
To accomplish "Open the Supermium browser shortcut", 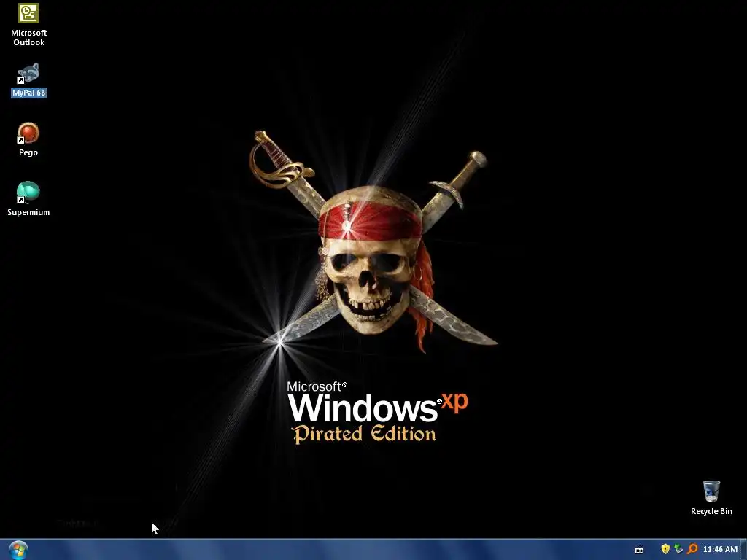I will coord(28,192).
